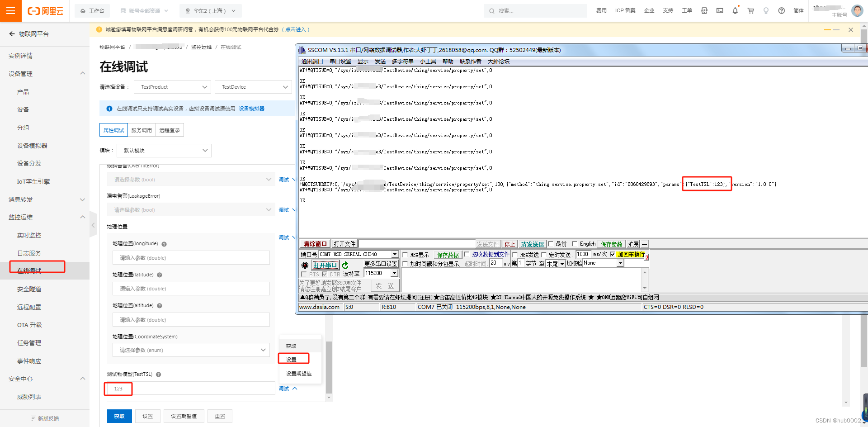Click SSCOM send box scrollbar down arrow
Screen dimensions: 868x427
click(x=645, y=288)
